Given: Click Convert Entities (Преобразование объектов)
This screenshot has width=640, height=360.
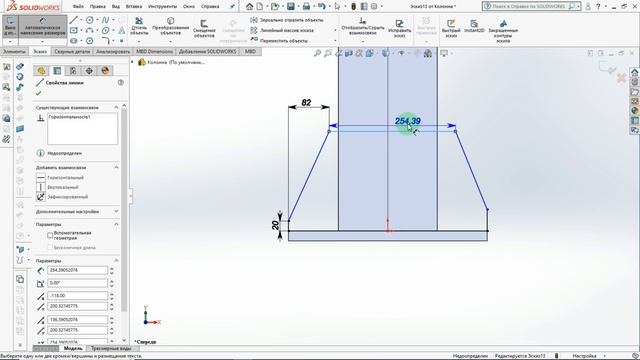Looking at the screenshot, I should point(171,27).
